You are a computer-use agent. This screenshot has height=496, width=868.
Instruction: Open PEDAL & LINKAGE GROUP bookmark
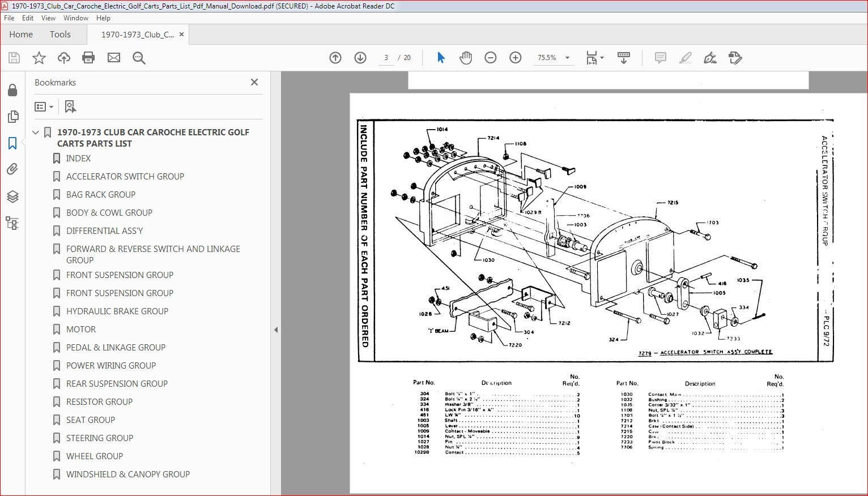[x=116, y=348]
